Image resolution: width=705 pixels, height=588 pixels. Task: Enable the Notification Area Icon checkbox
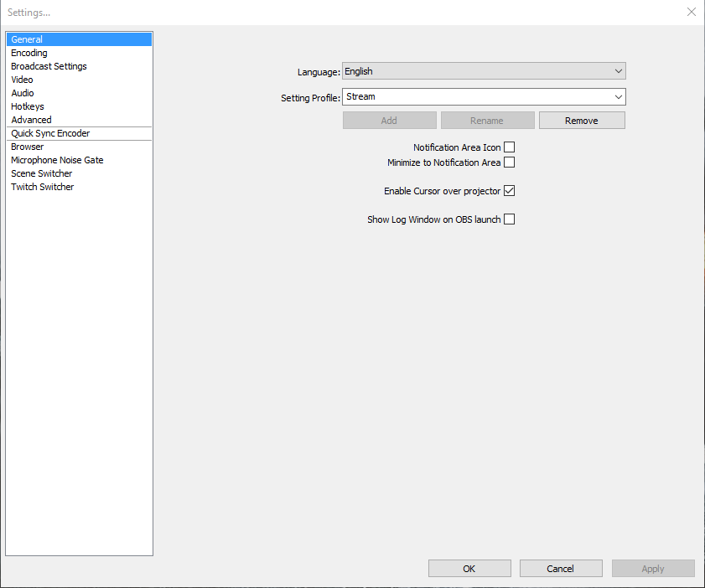point(509,147)
